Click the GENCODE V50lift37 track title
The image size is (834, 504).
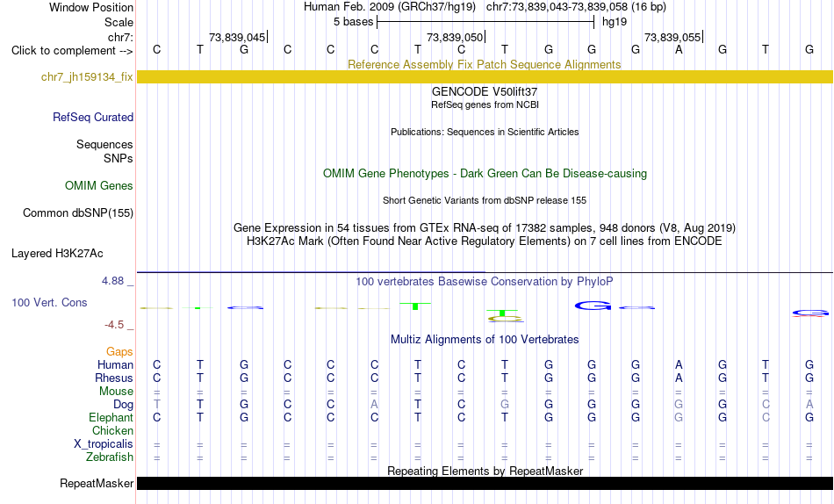(x=485, y=91)
